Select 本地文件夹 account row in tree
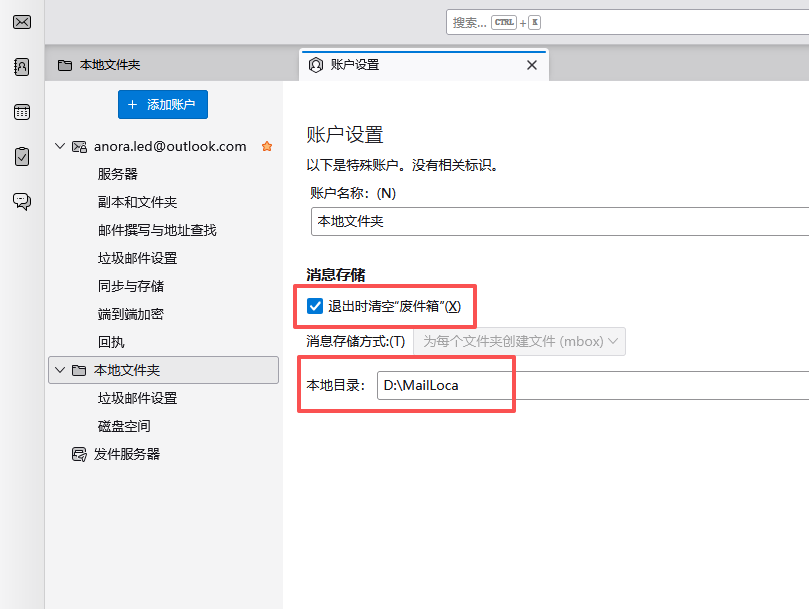The height and width of the screenshot is (609, 809). coord(163,370)
